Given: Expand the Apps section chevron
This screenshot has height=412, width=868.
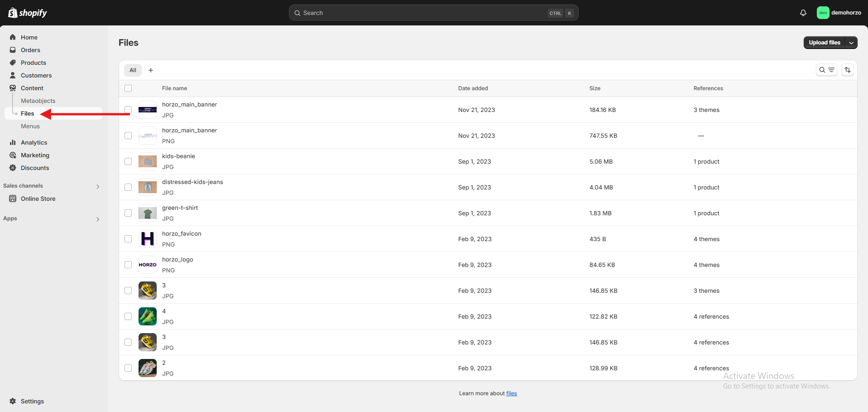Looking at the screenshot, I should (x=98, y=219).
